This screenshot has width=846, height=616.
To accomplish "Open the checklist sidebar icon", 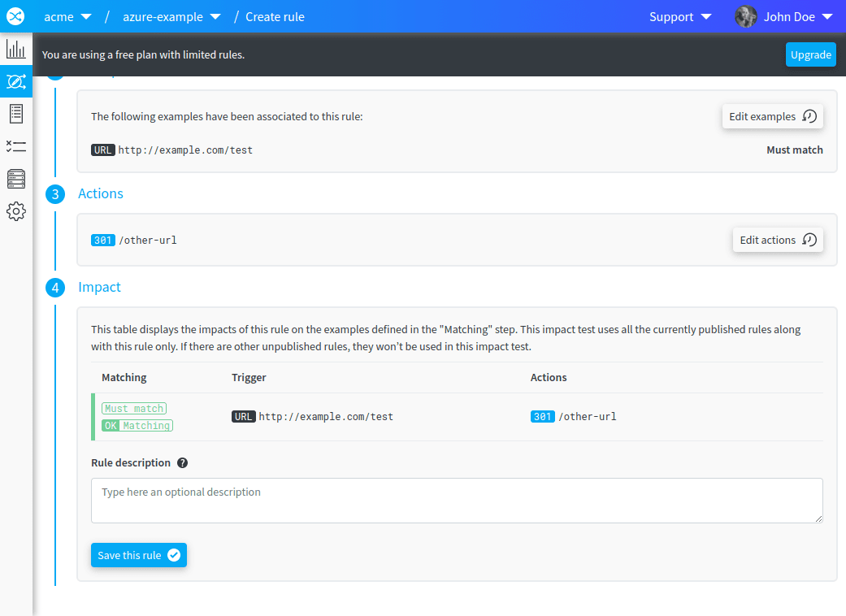I will pyautogui.click(x=15, y=146).
